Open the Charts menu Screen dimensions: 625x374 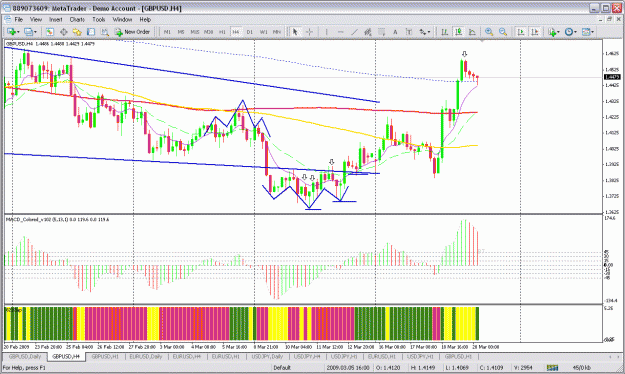77,19
